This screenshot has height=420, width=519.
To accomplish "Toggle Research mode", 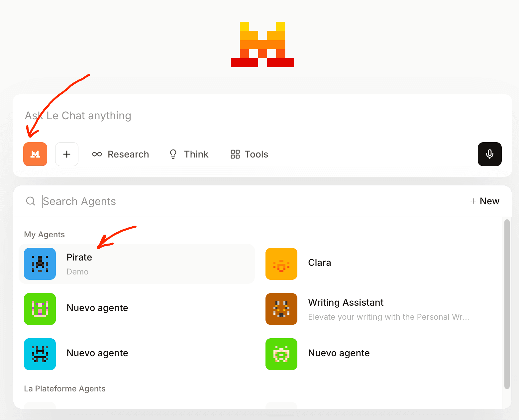I will pos(120,154).
